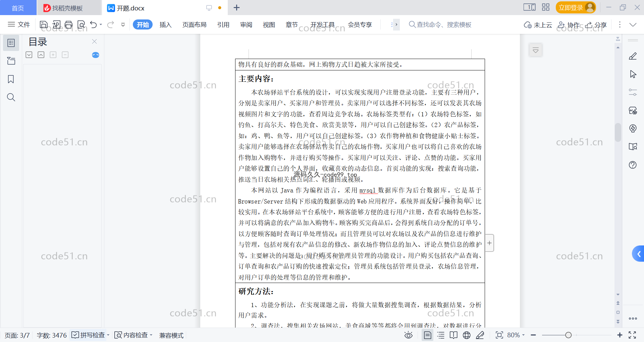
Task: Open the 内容检查 dropdown arrow
Action: pos(151,335)
